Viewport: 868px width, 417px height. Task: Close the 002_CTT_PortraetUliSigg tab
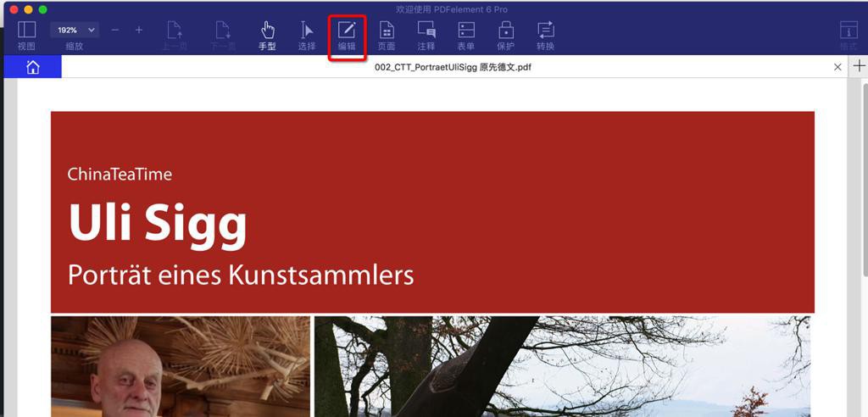[837, 67]
